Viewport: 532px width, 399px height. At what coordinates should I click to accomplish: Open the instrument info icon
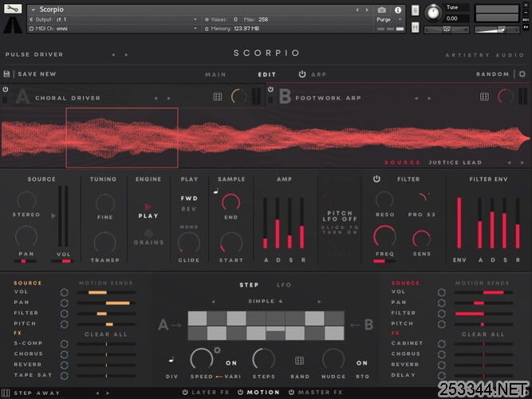click(398, 10)
